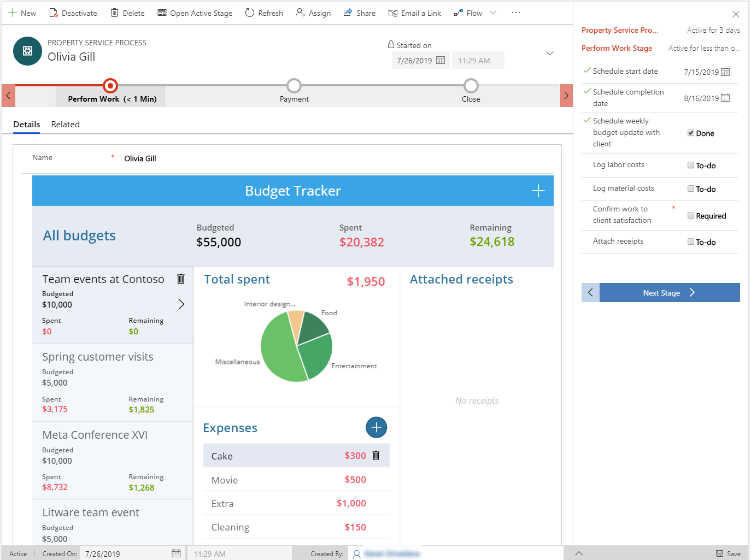Expand Team events at Contoso details arrow
The width and height of the screenshot is (751, 560).
click(x=181, y=304)
